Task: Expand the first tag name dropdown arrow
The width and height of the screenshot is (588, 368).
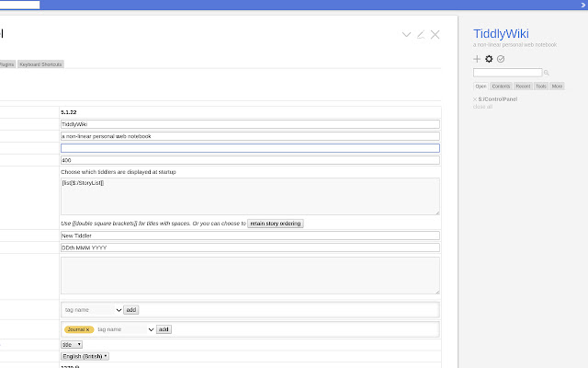Action: click(x=119, y=310)
